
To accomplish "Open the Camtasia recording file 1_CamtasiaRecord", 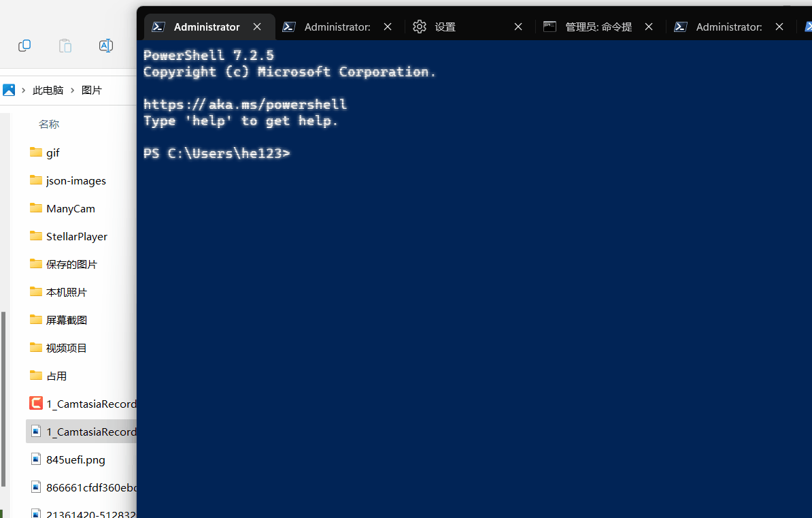I will [88, 403].
